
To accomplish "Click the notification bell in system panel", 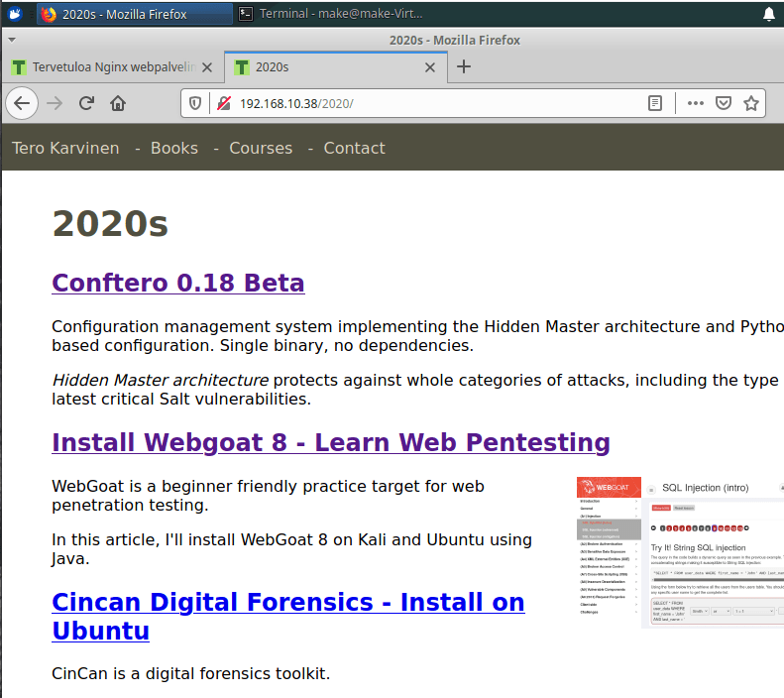I will pos(769,14).
